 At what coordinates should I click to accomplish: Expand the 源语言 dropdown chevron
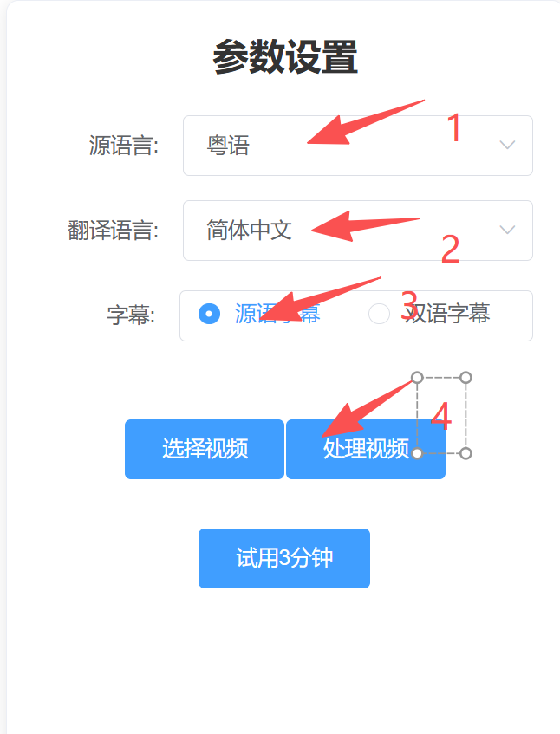[507, 145]
